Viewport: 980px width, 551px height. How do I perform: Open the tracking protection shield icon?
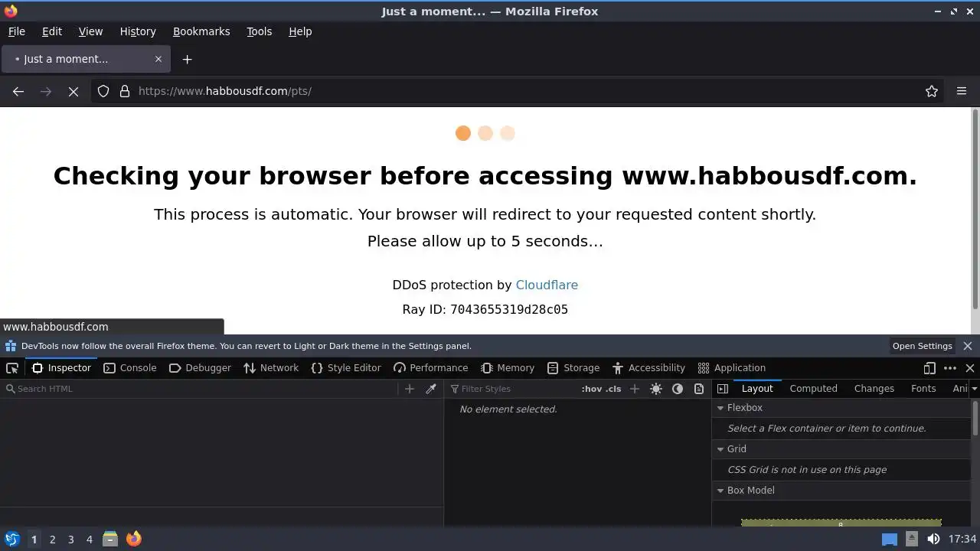[103, 91]
